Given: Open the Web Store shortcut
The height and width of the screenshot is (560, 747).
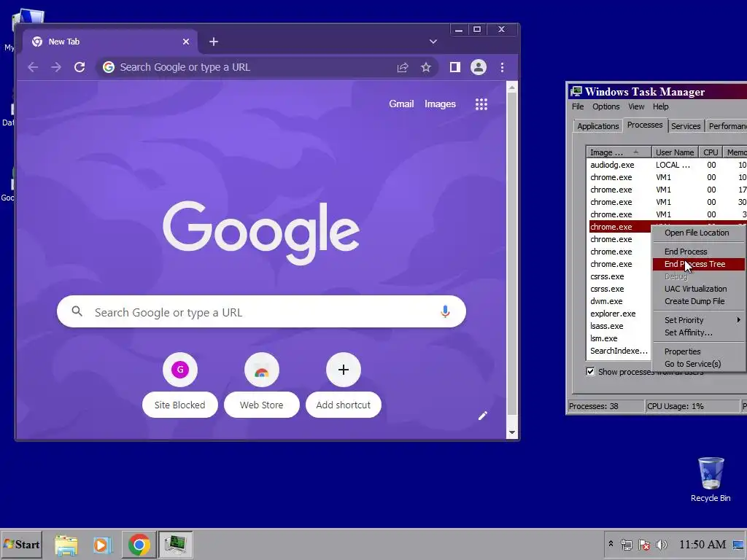Looking at the screenshot, I should click(262, 385).
